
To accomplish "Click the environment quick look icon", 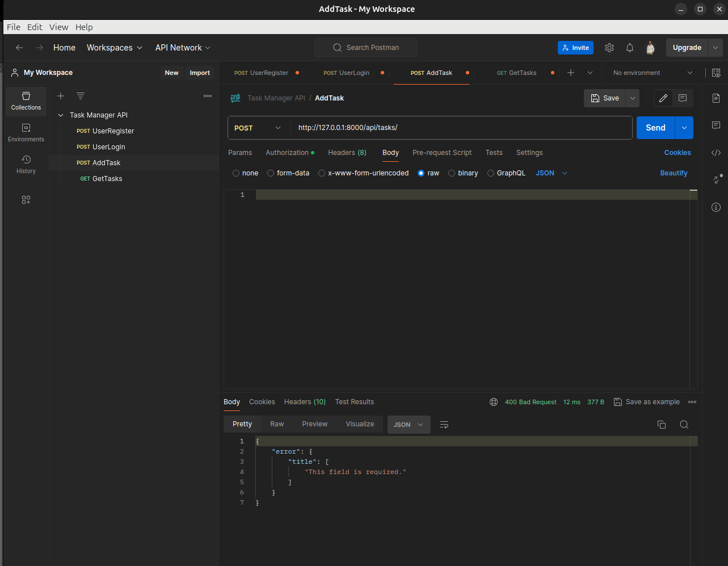I will [x=716, y=73].
